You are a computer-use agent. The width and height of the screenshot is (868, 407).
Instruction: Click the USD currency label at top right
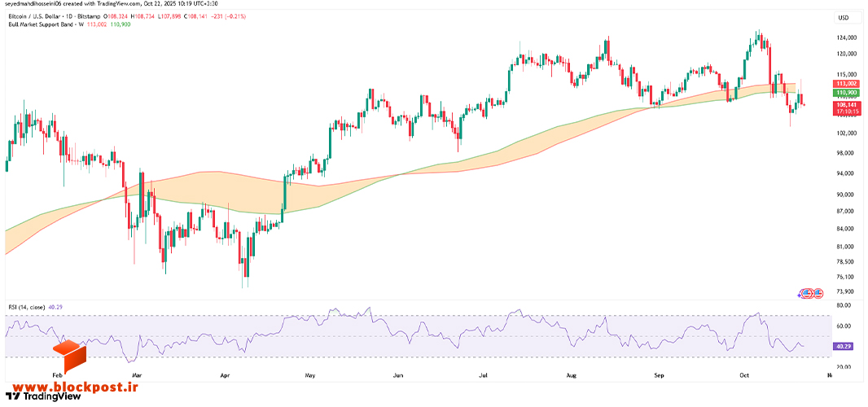point(844,18)
